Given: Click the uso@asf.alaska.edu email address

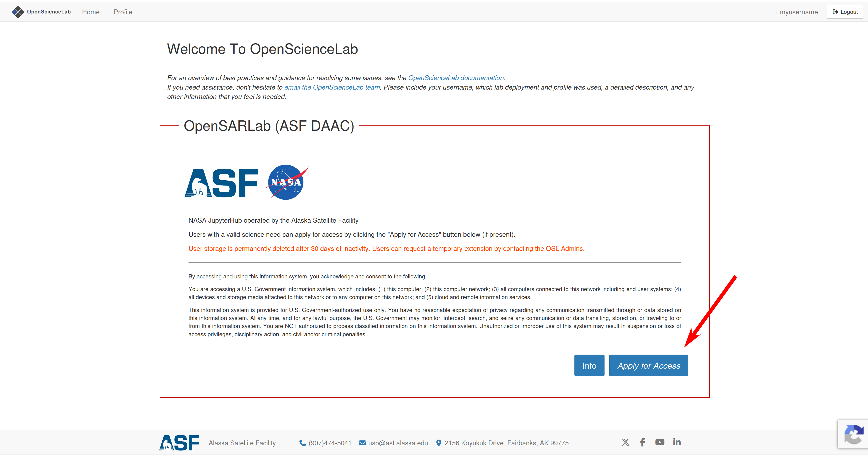Looking at the screenshot, I should point(398,443).
